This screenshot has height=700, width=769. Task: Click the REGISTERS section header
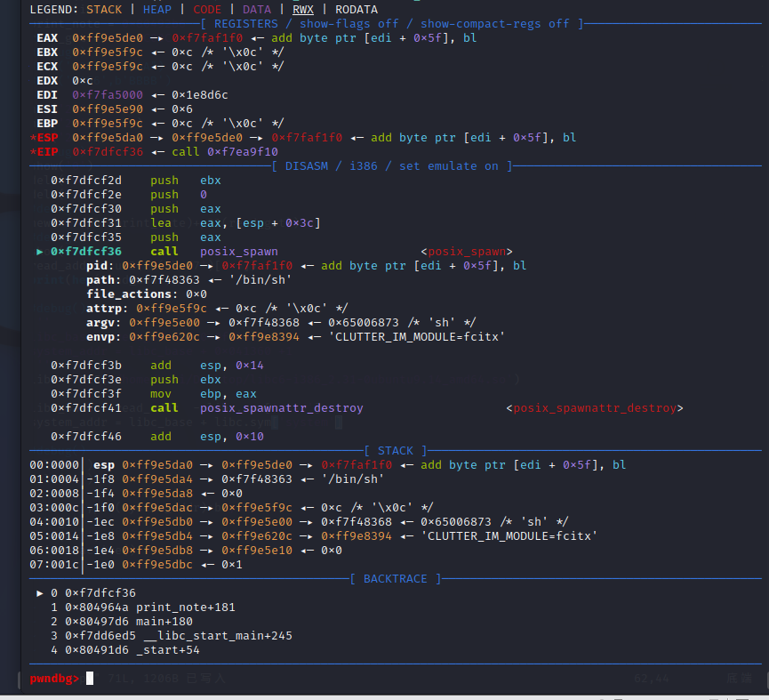tap(392, 24)
